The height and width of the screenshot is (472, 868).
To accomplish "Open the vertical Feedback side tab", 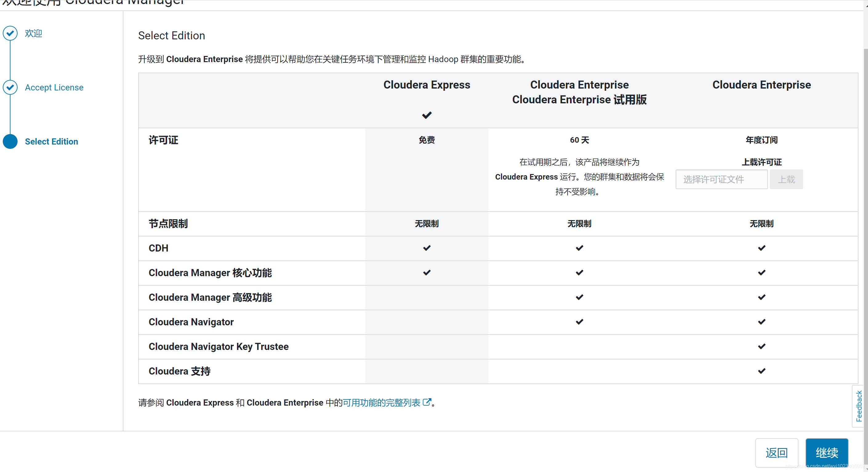I will [x=858, y=406].
